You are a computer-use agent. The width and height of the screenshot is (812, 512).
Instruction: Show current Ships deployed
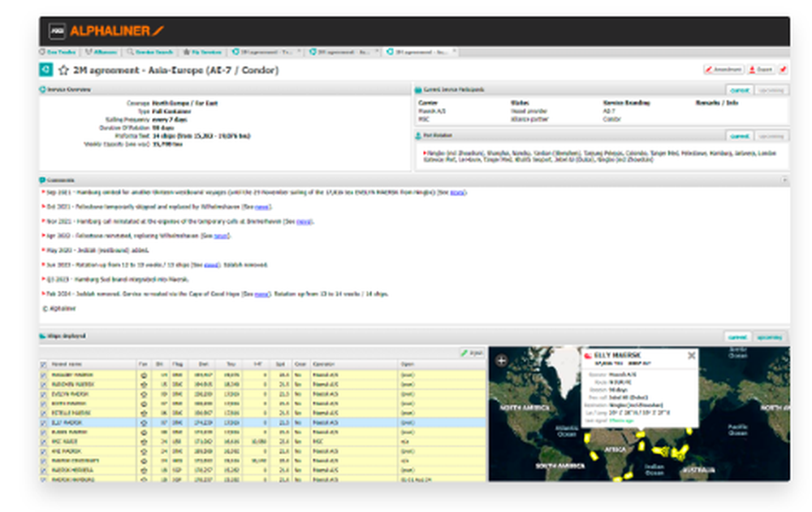(737, 336)
